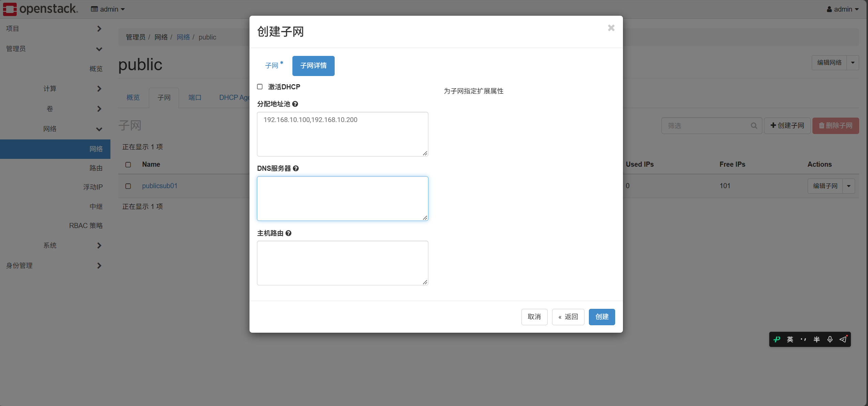Click the 取消 button
This screenshot has width=868, height=406.
click(x=534, y=317)
